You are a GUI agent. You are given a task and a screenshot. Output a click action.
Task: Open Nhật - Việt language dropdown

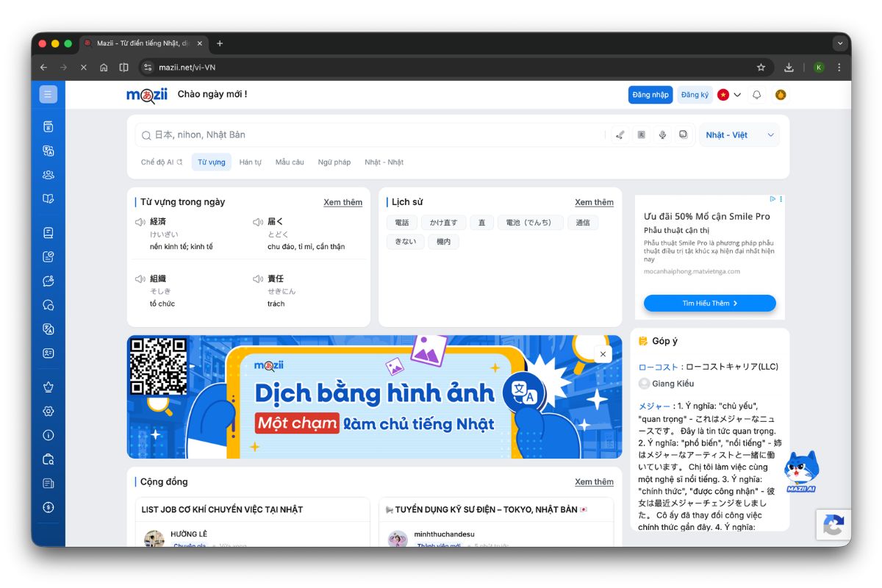(x=739, y=135)
